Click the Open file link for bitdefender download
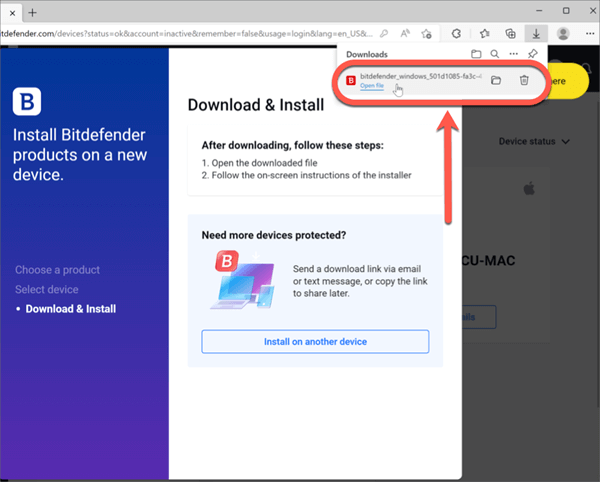This screenshot has height=482, width=600. click(x=371, y=86)
